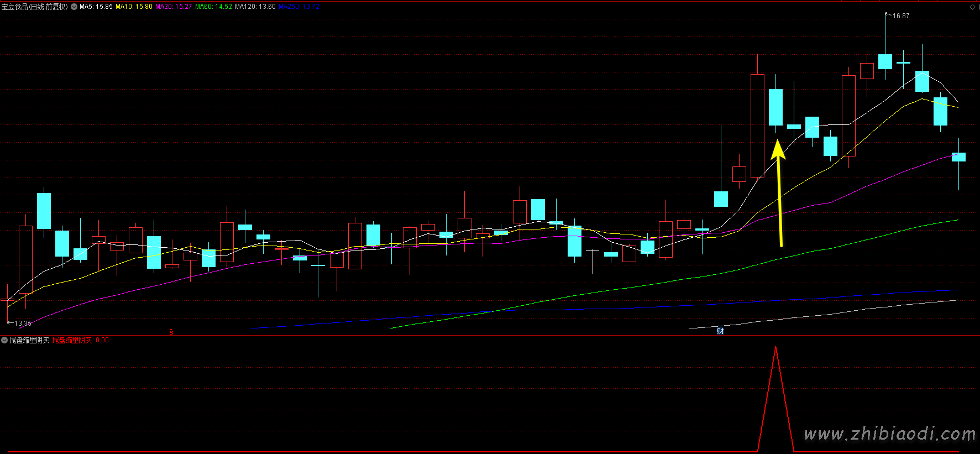Viewport: 980px width, 454px height.
Task: Expand the 尾盘缩量阴买 indicator panel menu arrow
Action: tap(4, 340)
